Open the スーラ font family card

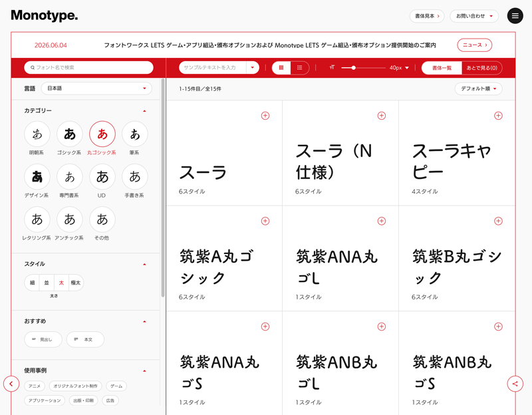[224, 153]
